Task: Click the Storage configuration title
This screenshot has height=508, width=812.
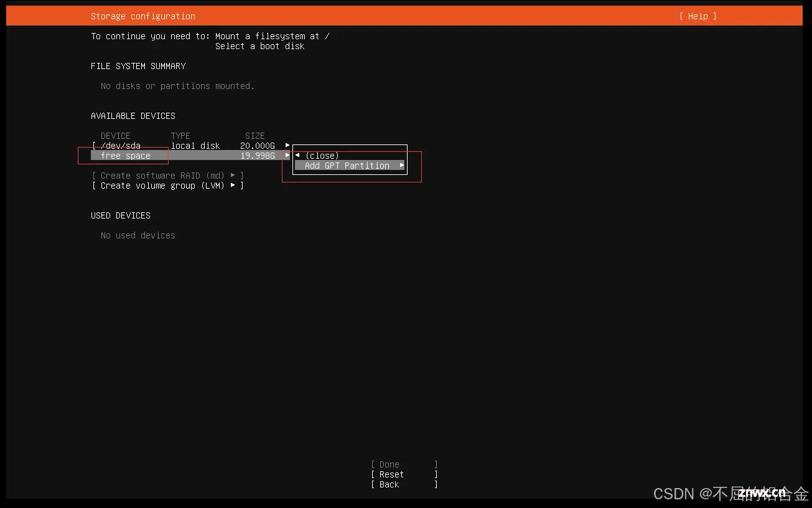Action: tap(143, 16)
